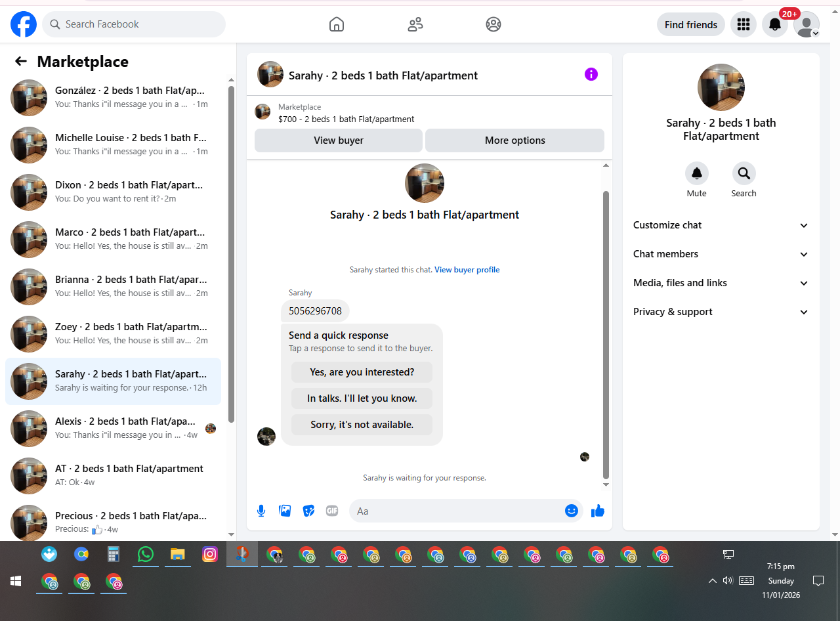Open the account profile avatar menu
This screenshot has height=621, width=840.
(x=807, y=24)
